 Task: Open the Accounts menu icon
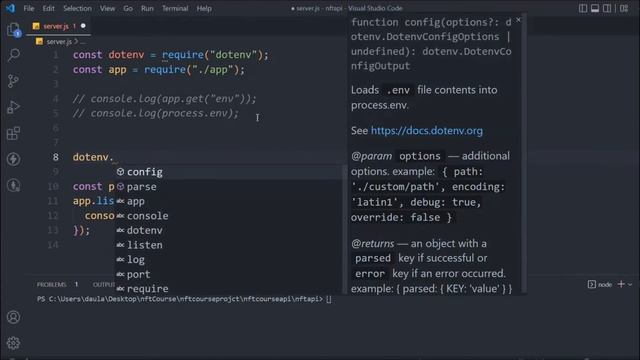tap(13, 317)
